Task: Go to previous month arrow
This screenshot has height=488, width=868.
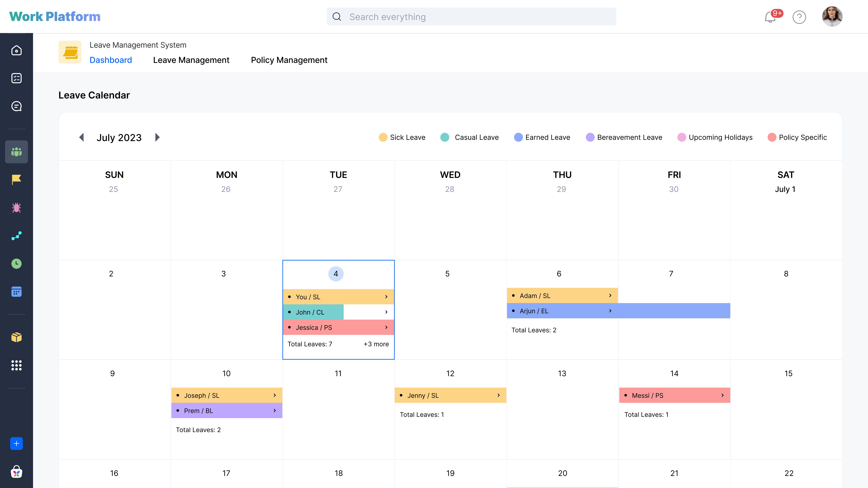Action: point(81,137)
